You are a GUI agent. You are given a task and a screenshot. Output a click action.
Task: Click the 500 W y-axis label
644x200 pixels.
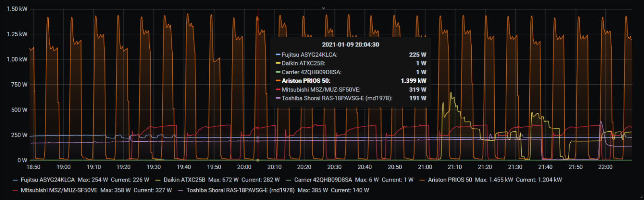click(19, 110)
